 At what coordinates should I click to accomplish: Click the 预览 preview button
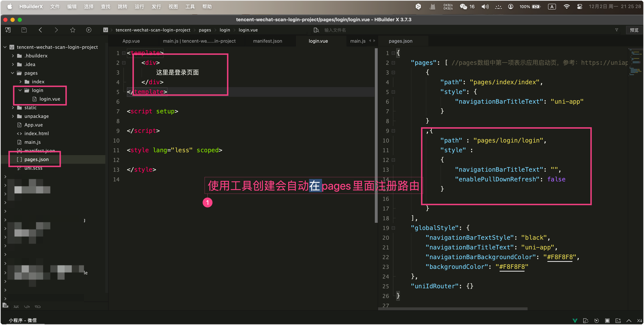[634, 30]
